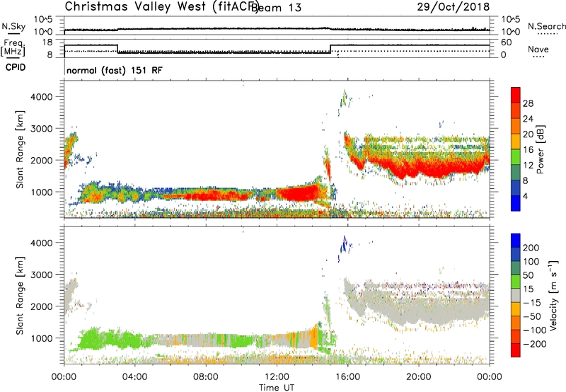
Task: Click '2000' on velocity panel range axis
Action: pos(41,306)
